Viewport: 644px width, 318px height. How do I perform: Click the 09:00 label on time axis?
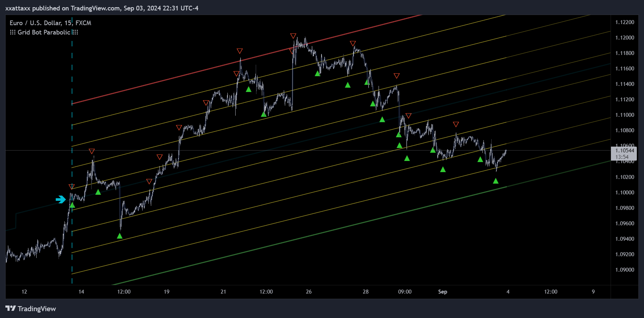tap(405, 292)
